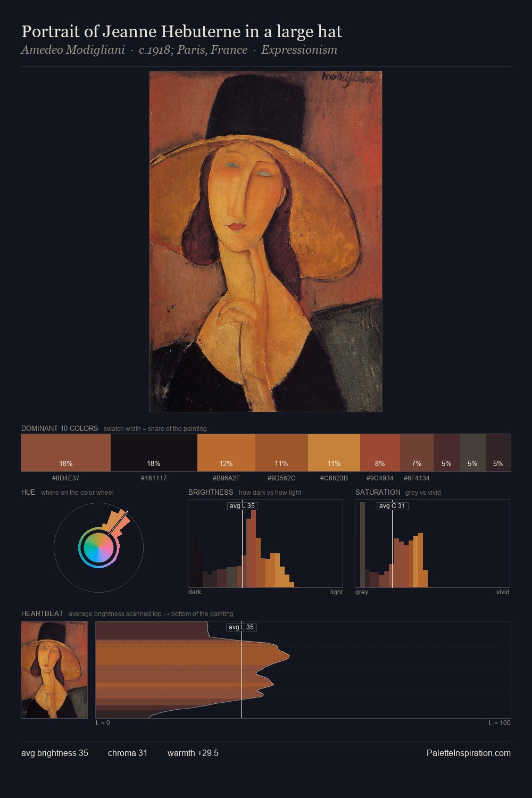Image resolution: width=532 pixels, height=798 pixels.
Task: Click the brown 18% swatch above #8D4E37
Action: [66, 453]
